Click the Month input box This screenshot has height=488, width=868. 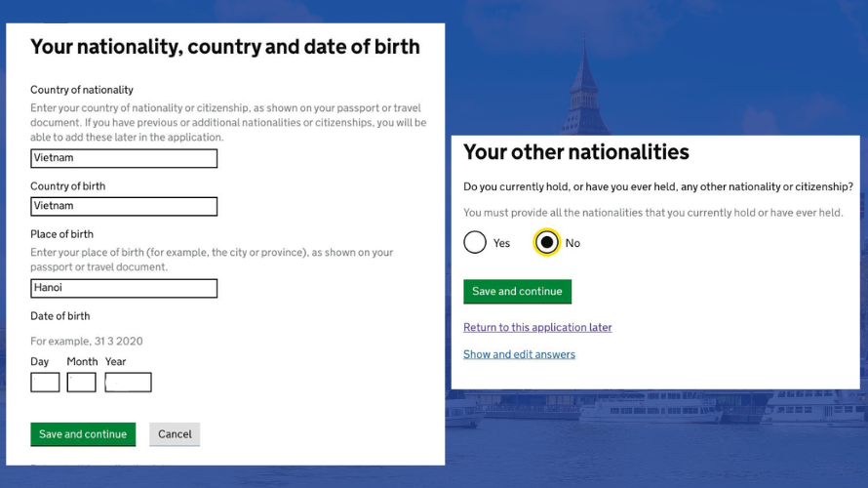click(81, 383)
